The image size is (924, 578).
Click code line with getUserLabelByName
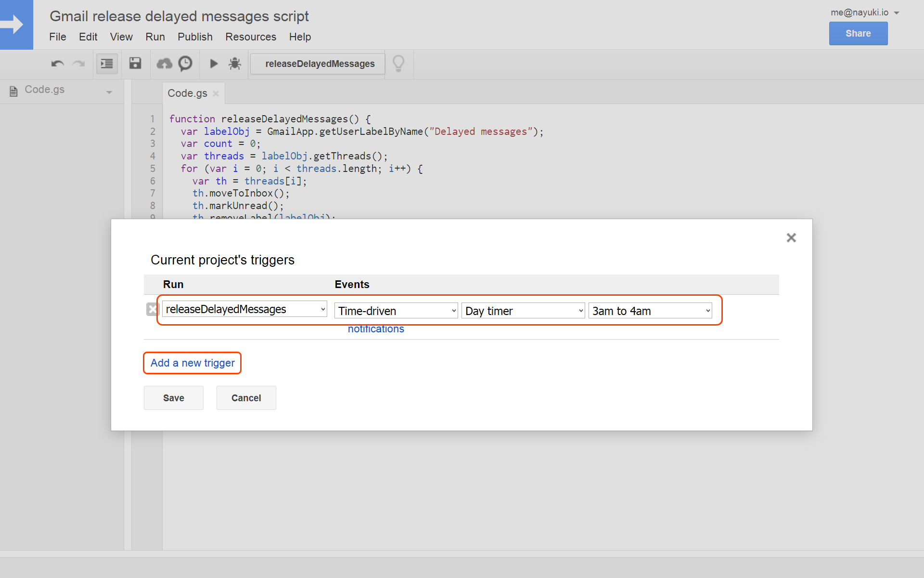point(362,131)
